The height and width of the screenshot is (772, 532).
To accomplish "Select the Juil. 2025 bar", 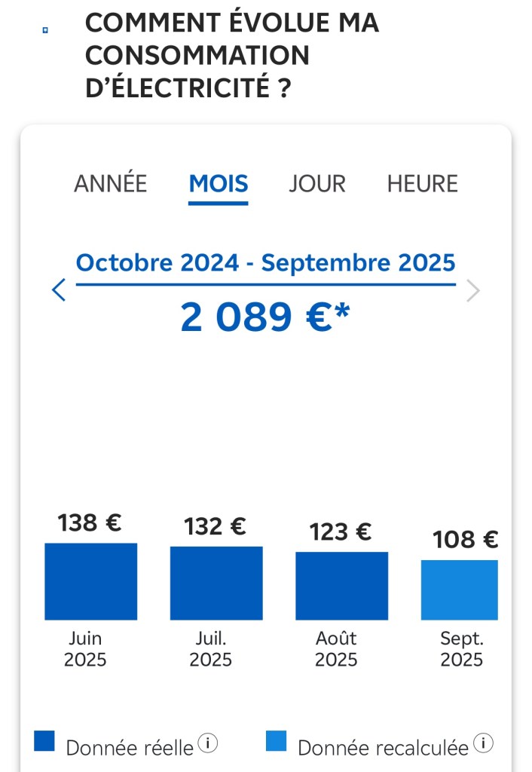I will click(x=216, y=583).
